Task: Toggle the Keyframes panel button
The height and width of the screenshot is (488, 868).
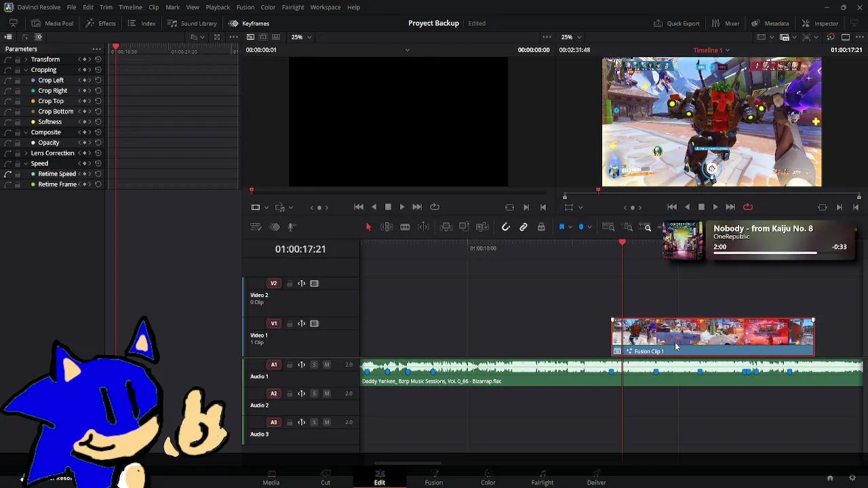Action: pos(249,24)
